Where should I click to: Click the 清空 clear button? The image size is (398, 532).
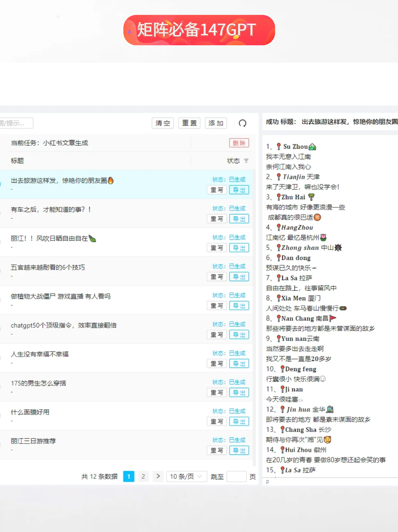(x=162, y=123)
